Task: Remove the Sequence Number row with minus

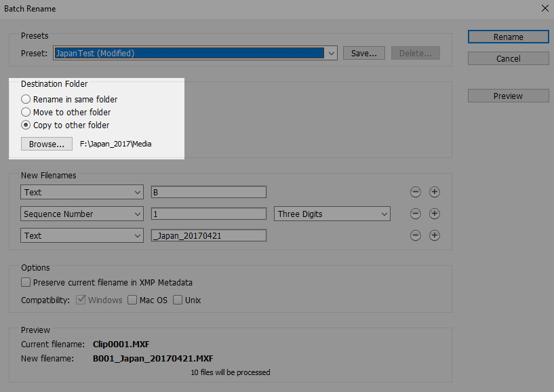Action: pyautogui.click(x=415, y=214)
